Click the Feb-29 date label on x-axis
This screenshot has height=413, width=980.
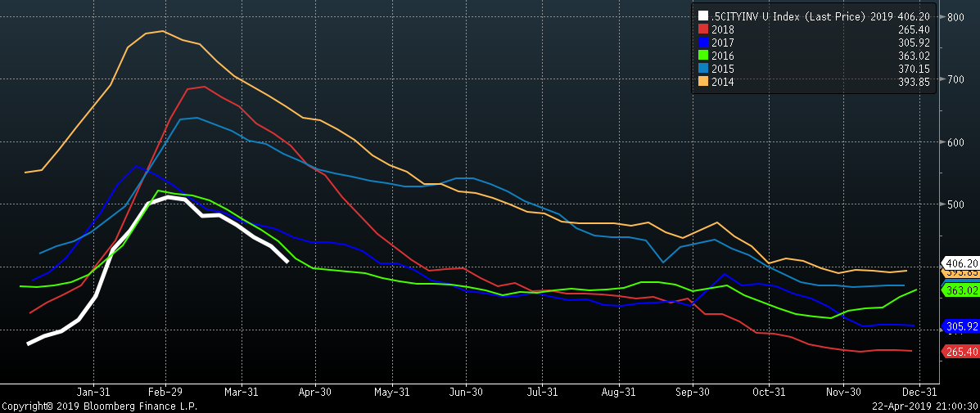pyautogui.click(x=164, y=391)
